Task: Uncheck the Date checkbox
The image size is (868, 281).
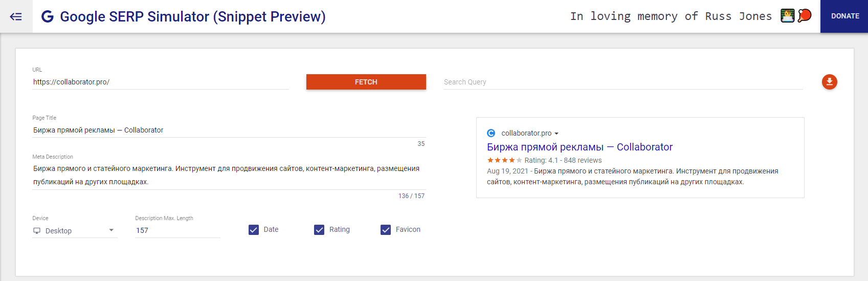Action: 254,230
